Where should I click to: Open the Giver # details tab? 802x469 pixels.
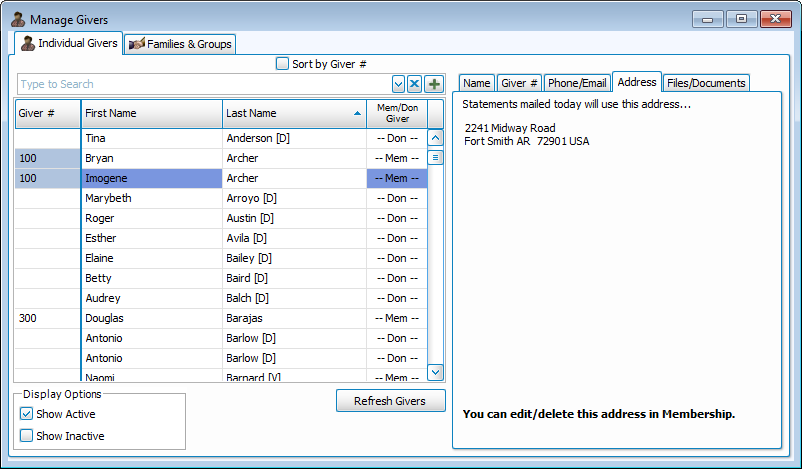519,83
